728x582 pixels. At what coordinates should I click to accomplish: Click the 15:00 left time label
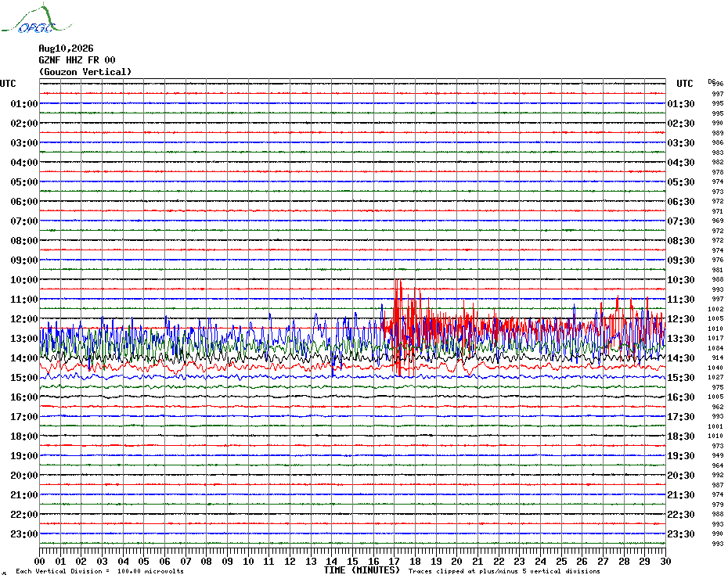tap(24, 377)
